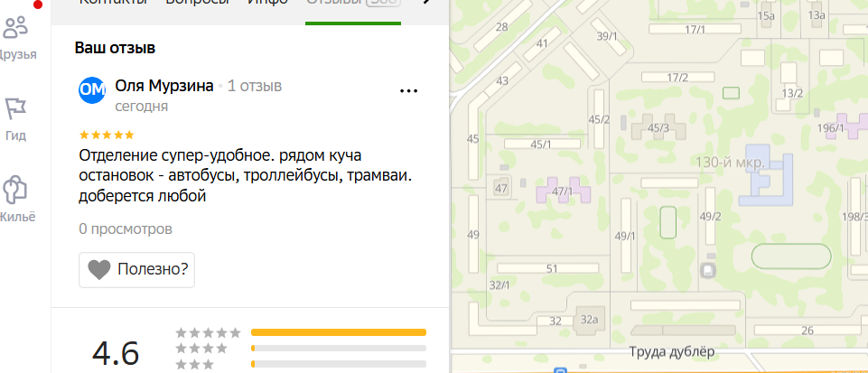Click building 51 on the map
The height and width of the screenshot is (373, 868).
548,268
